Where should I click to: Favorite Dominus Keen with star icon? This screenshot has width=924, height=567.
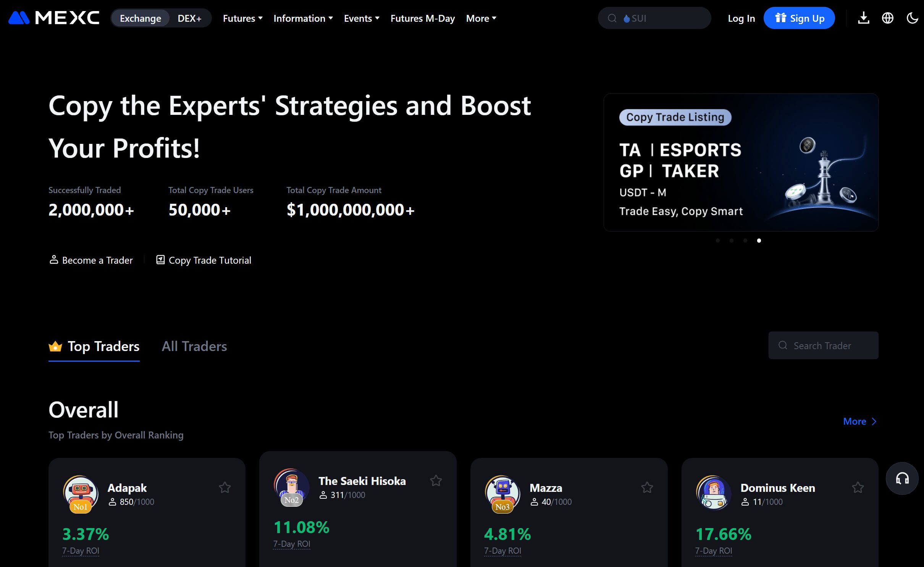point(858,487)
